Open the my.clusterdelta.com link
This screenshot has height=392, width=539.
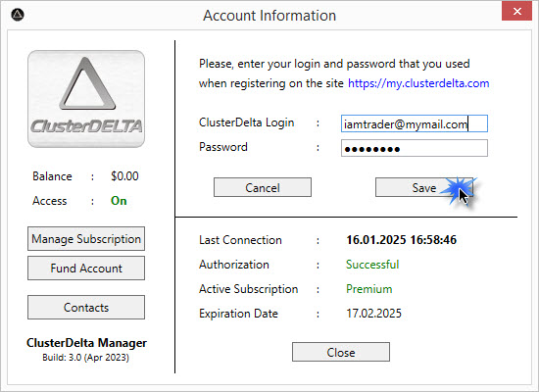418,83
